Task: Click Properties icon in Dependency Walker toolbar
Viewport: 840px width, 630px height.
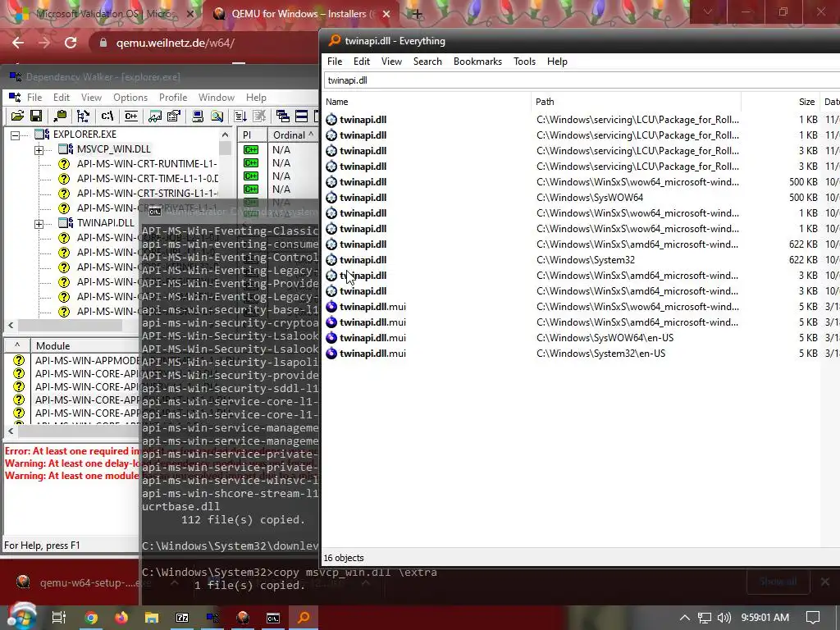Action: (174, 116)
